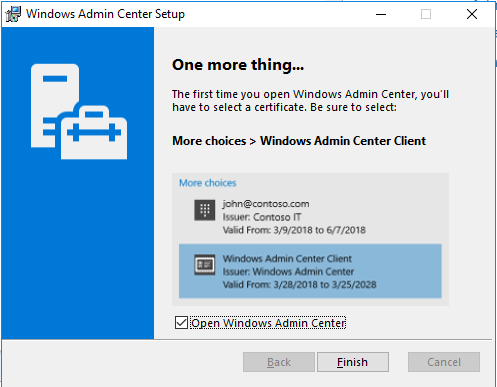The image size is (497, 387).
Task: Click the Finish button
Action: tap(353, 362)
